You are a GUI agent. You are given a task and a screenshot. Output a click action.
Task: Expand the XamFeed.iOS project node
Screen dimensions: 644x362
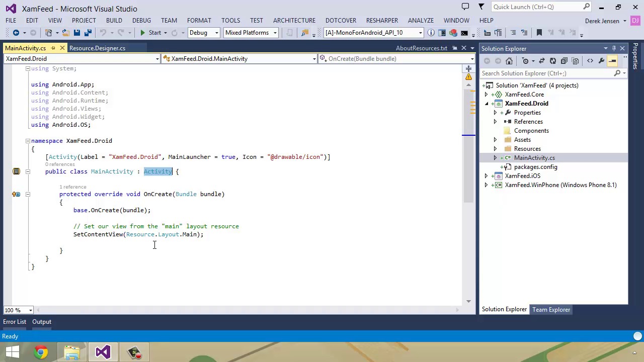click(x=487, y=176)
